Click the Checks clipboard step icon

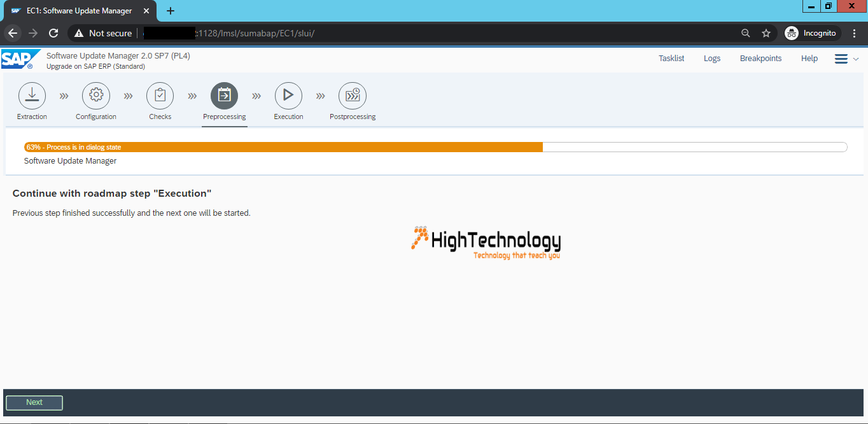point(160,95)
